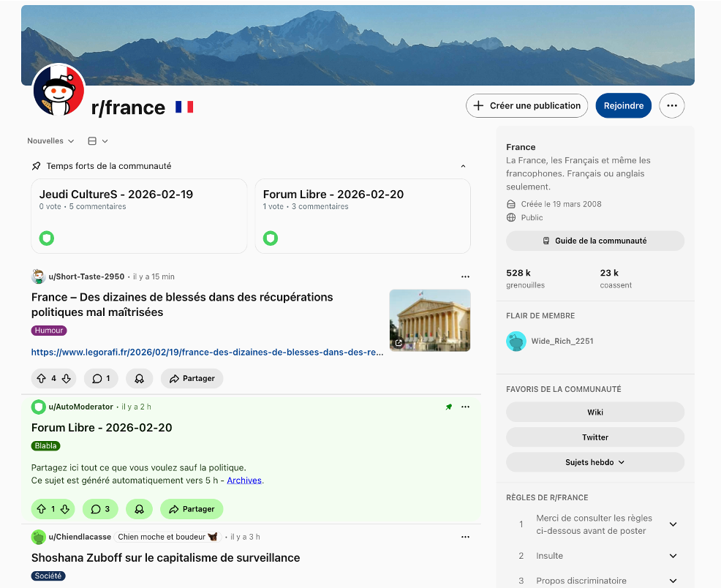Open Forum Libre post title in feed
Screen dimensions: 721x588
(102, 428)
